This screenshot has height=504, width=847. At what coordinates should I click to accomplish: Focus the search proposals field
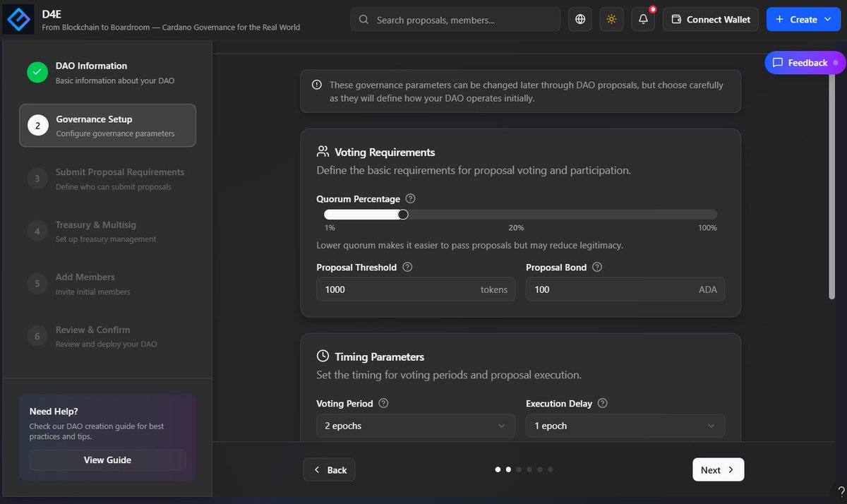pyautogui.click(x=455, y=19)
